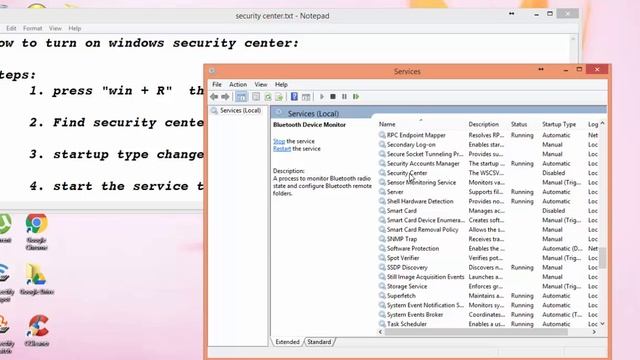Screen dimensions: 640x360
Task: Open the Format menu in Notepad
Action: (x=32, y=28)
